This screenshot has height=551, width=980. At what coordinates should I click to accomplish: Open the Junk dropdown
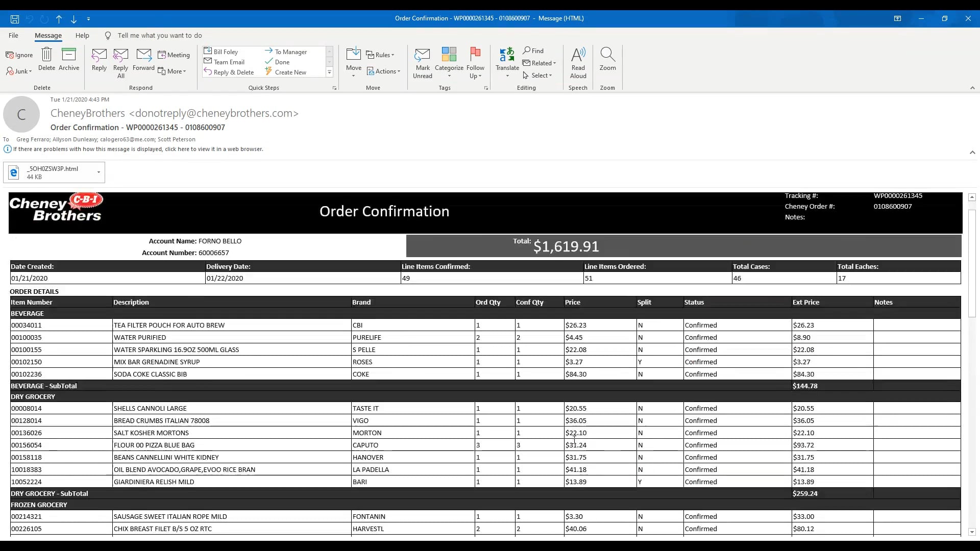(x=19, y=71)
